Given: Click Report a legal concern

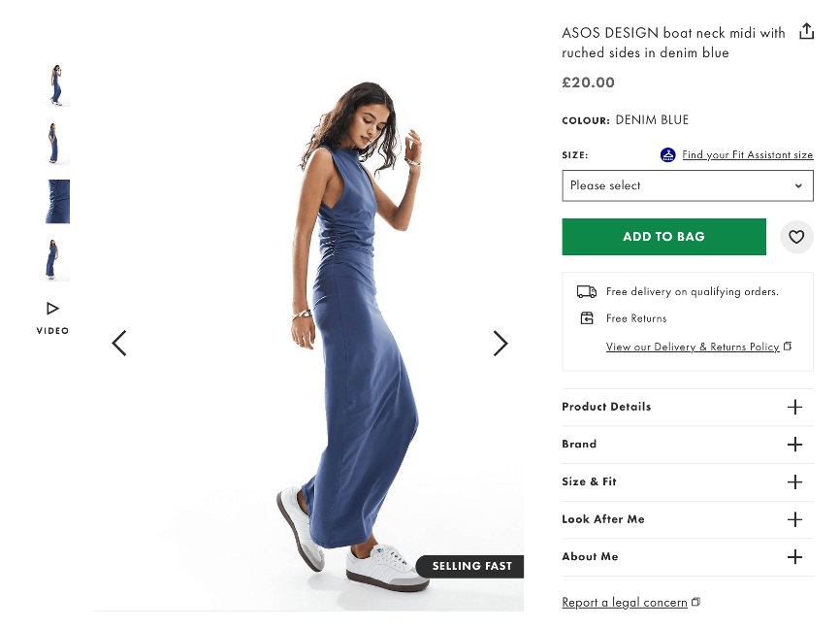Looking at the screenshot, I should (625, 602).
